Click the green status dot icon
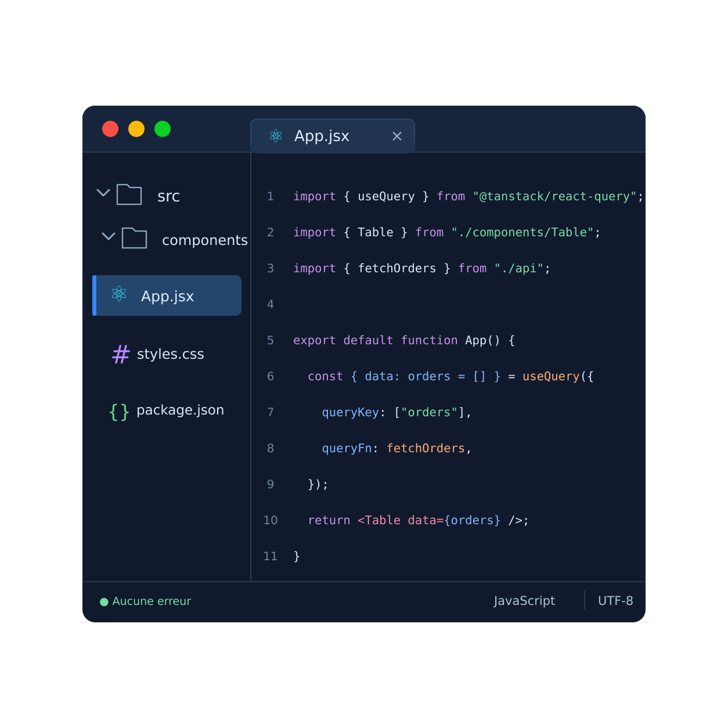728x728 pixels. [x=104, y=602]
